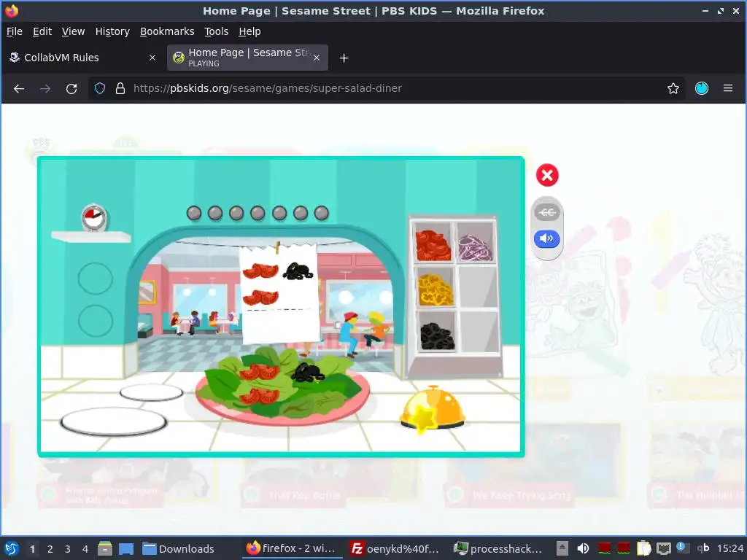Open a new browser tab

coord(344,58)
